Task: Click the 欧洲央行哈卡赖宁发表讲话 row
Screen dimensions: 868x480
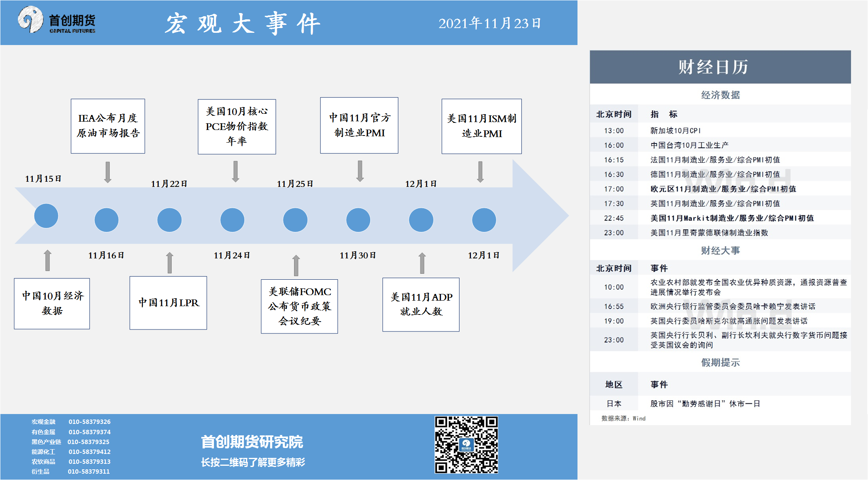Action: point(720,306)
